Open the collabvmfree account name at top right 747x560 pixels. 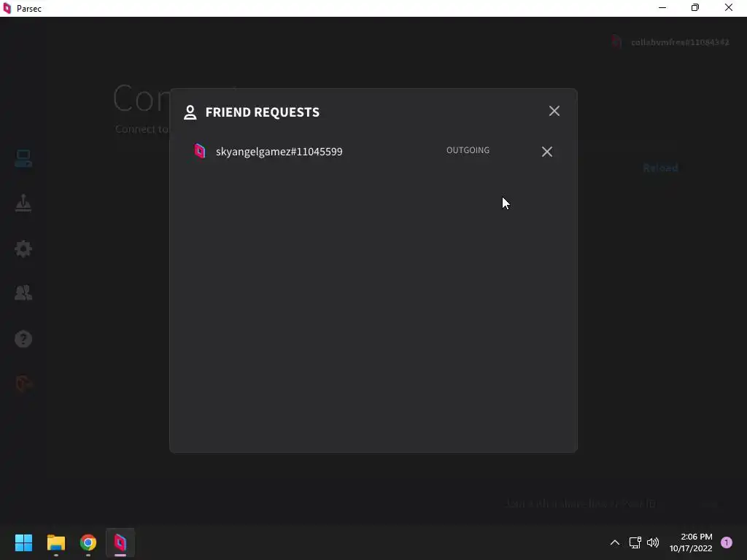pos(680,42)
